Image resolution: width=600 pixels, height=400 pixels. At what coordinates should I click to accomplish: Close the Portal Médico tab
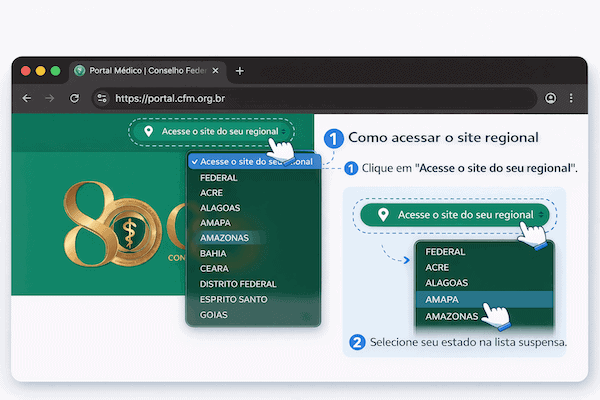pyautogui.click(x=215, y=70)
